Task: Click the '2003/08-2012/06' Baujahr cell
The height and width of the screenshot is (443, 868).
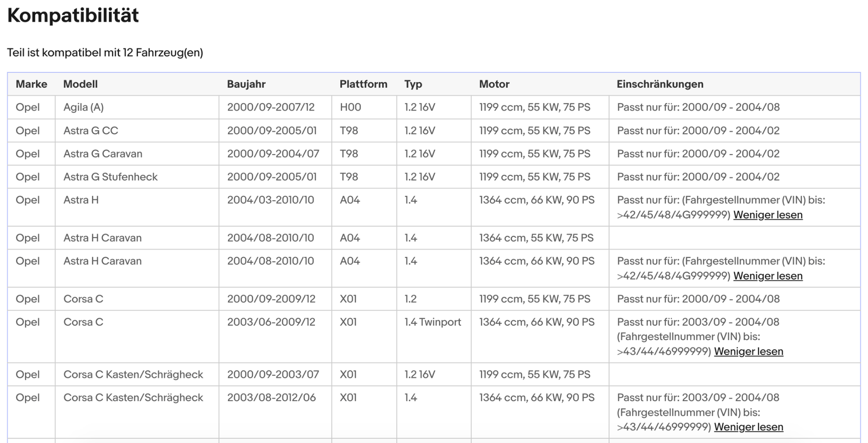Action: (271, 398)
